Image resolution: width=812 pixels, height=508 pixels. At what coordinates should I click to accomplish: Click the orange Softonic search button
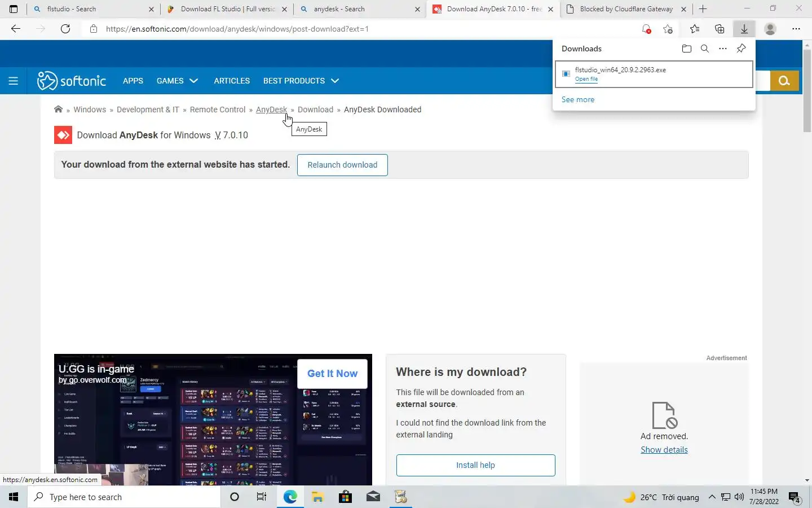point(784,81)
